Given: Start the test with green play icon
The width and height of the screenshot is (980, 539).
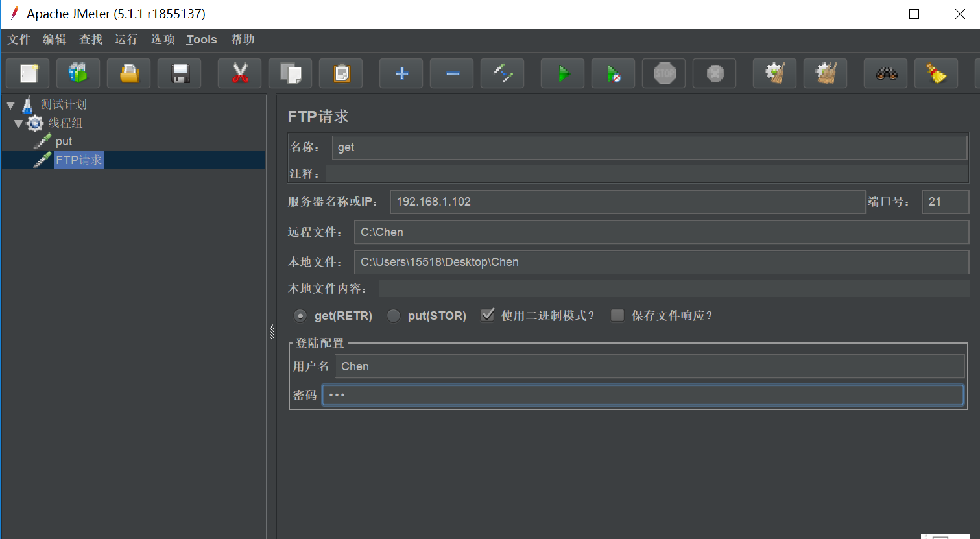Looking at the screenshot, I should pyautogui.click(x=563, y=73).
